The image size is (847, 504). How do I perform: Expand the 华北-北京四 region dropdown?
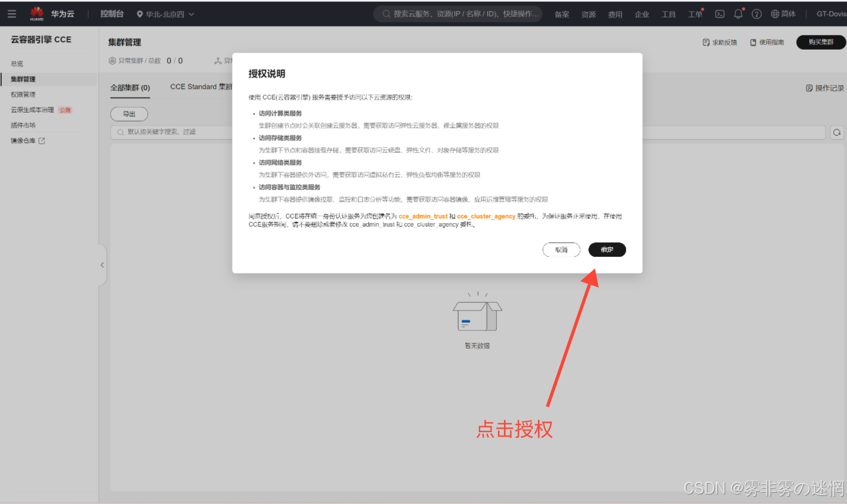[165, 14]
